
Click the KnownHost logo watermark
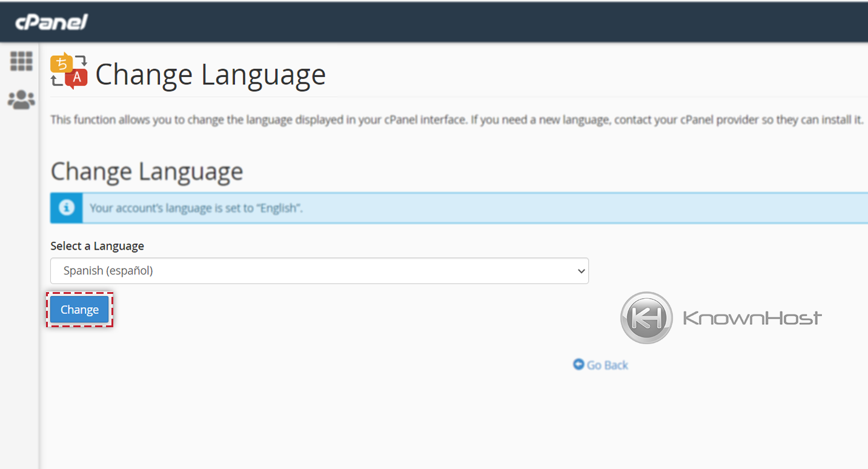(x=721, y=318)
